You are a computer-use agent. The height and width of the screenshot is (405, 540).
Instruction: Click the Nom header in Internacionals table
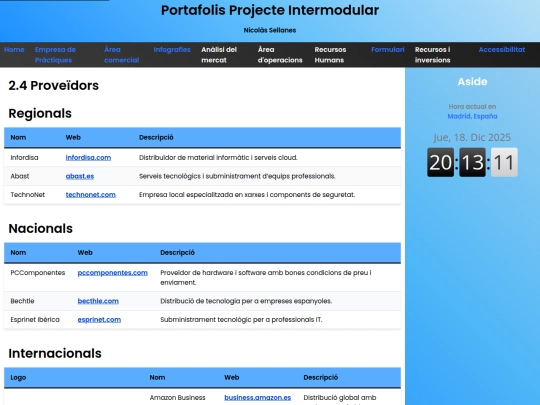[x=157, y=377]
